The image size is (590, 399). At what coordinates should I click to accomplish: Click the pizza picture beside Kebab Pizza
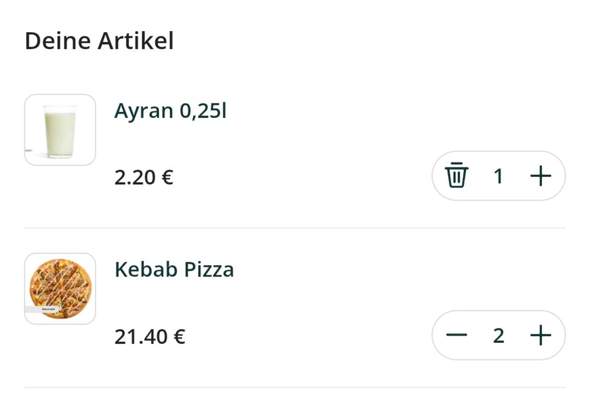(x=60, y=289)
